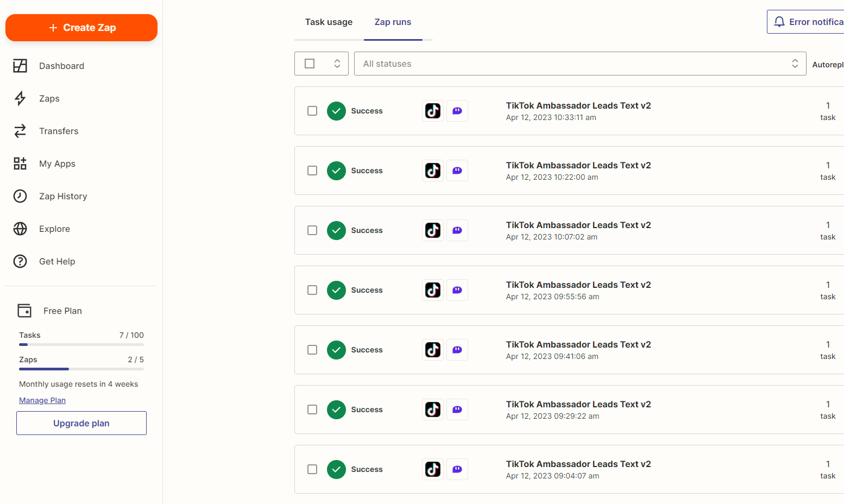Follow the Manage Plan link

pyautogui.click(x=42, y=400)
